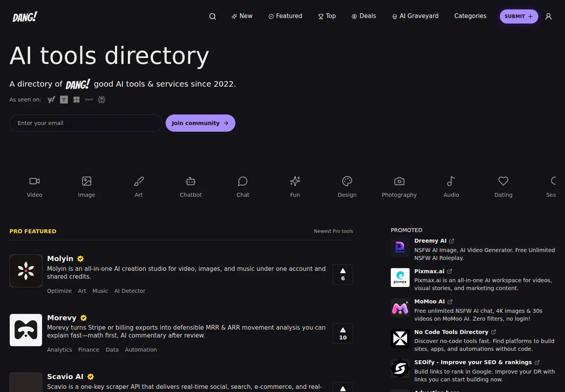Image resolution: width=565 pixels, height=392 pixels.
Task: Select the AI Detector tag under Molyin
Action: [130, 291]
